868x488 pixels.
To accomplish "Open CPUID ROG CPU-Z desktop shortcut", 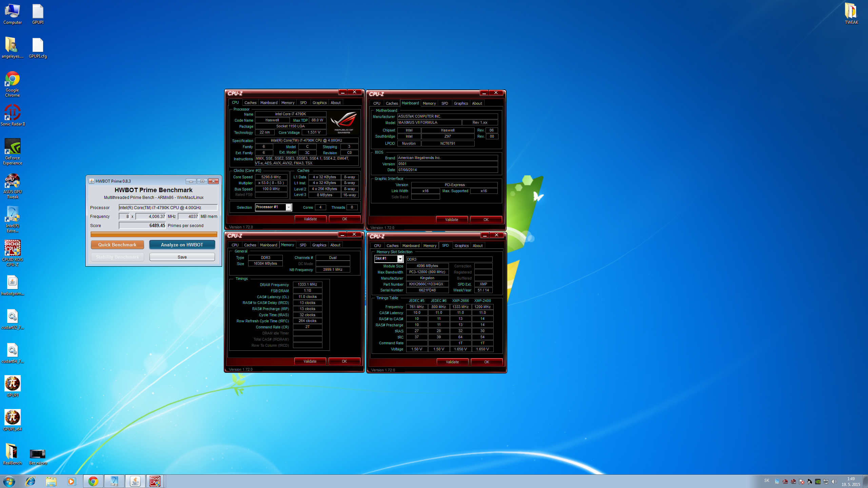I will [x=13, y=253].
